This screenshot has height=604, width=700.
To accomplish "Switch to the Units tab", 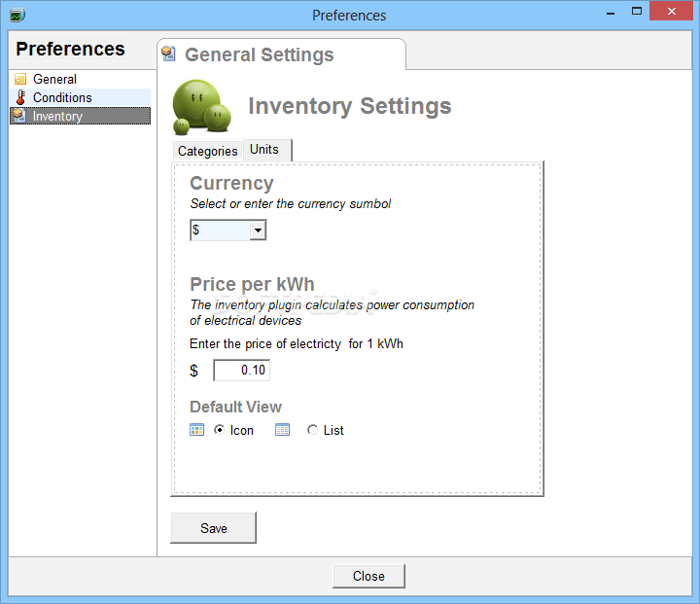I will (x=267, y=150).
